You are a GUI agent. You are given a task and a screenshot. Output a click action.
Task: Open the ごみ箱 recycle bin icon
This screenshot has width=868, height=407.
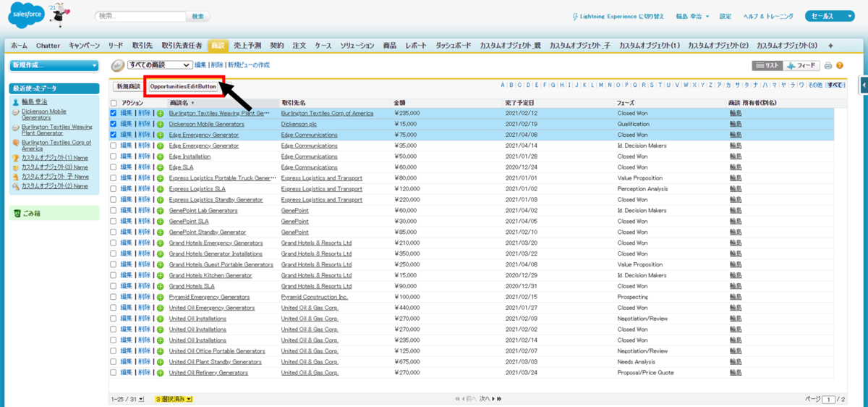(x=17, y=213)
